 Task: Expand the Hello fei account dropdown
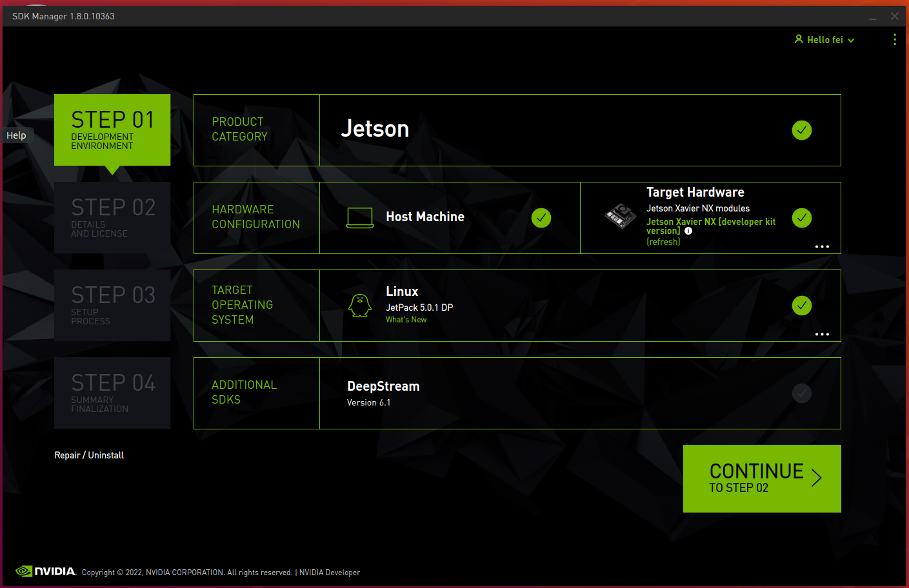(851, 40)
